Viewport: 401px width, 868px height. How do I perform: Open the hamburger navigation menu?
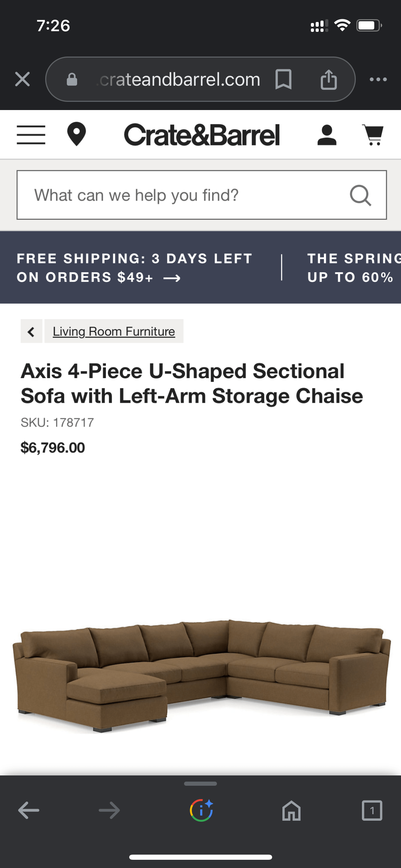31,134
